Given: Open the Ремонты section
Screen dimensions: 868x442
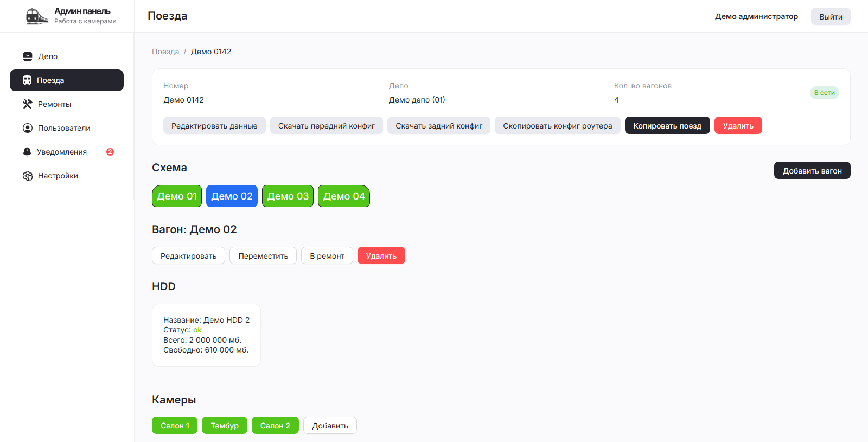Looking at the screenshot, I should point(67,104).
